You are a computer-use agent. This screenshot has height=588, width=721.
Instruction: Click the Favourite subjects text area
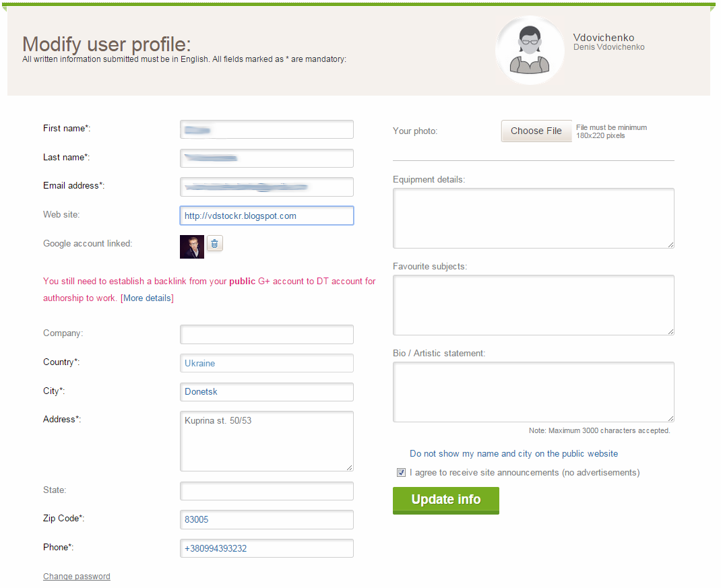point(534,305)
